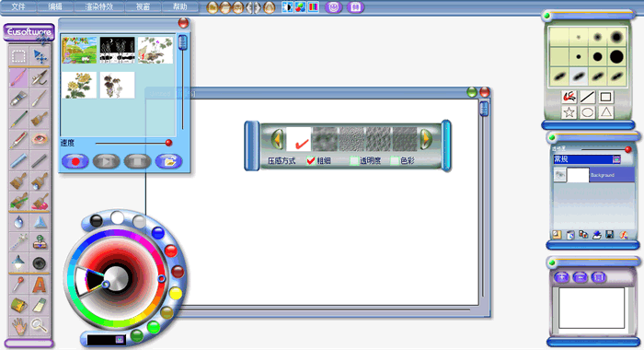The width and height of the screenshot is (644, 350).
Task: Choose the rectangle shape
Action: [605, 97]
